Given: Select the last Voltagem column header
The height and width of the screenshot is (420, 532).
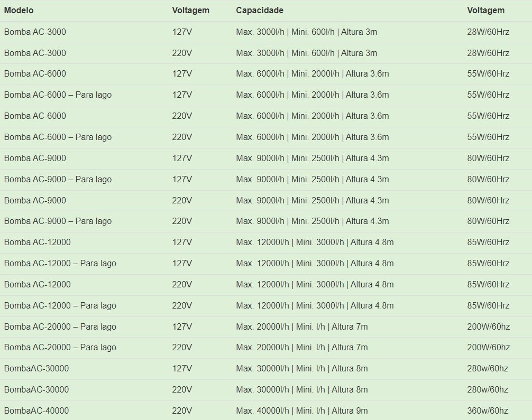Looking at the screenshot, I should pos(485,10).
